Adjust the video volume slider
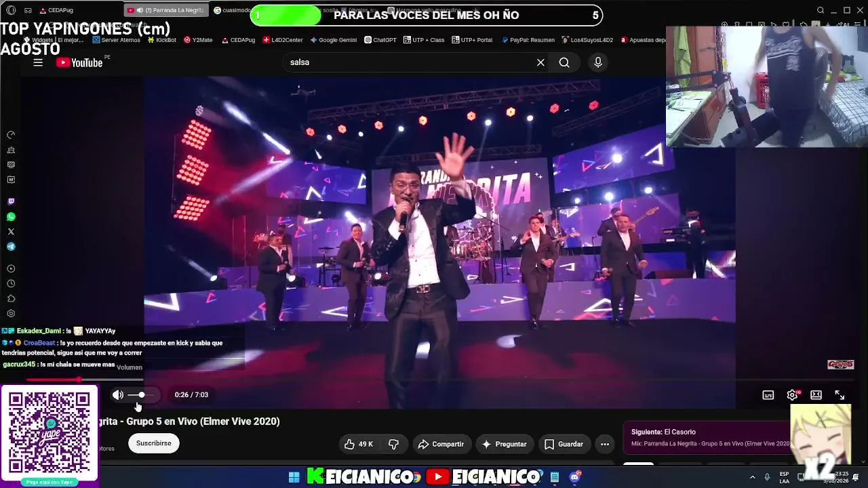The height and width of the screenshot is (488, 868). (142, 394)
